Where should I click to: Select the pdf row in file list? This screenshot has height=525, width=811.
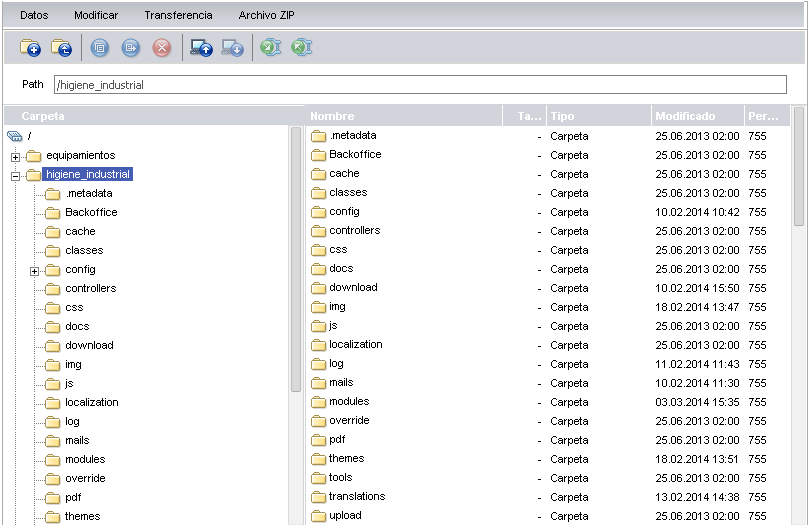548,440
